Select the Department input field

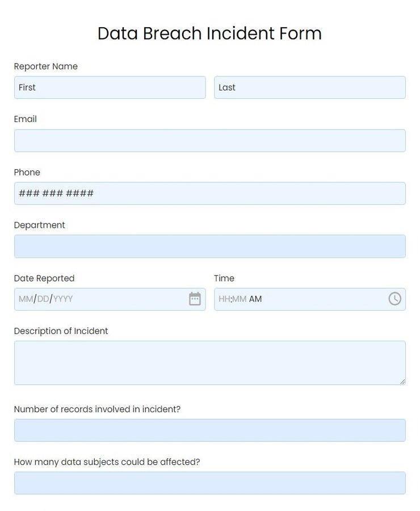pos(209,246)
